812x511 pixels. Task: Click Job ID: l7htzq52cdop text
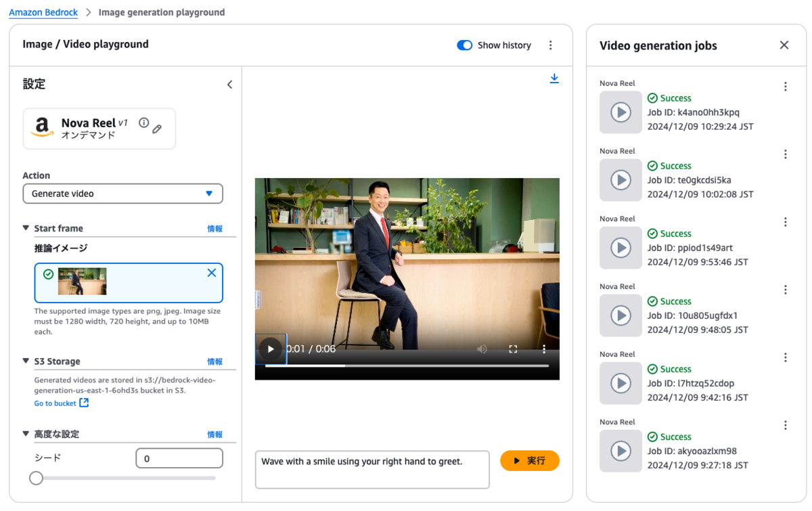pyautogui.click(x=691, y=383)
